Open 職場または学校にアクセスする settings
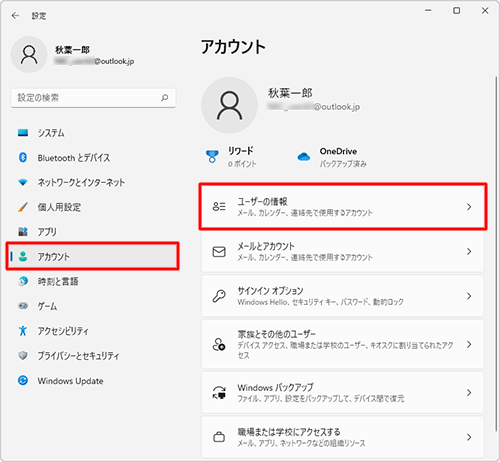Viewport: 500px width, 462px height. [343, 437]
